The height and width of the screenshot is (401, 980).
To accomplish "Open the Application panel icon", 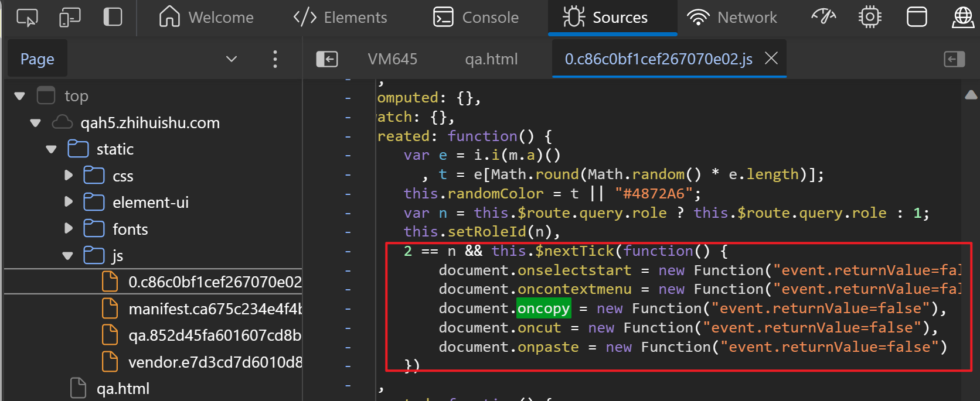I will click(x=917, y=17).
